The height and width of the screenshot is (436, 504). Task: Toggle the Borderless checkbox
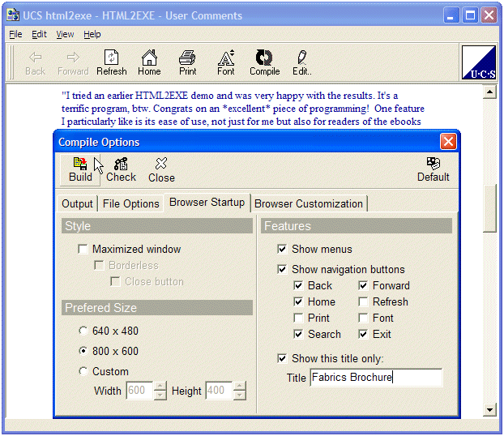pos(99,265)
